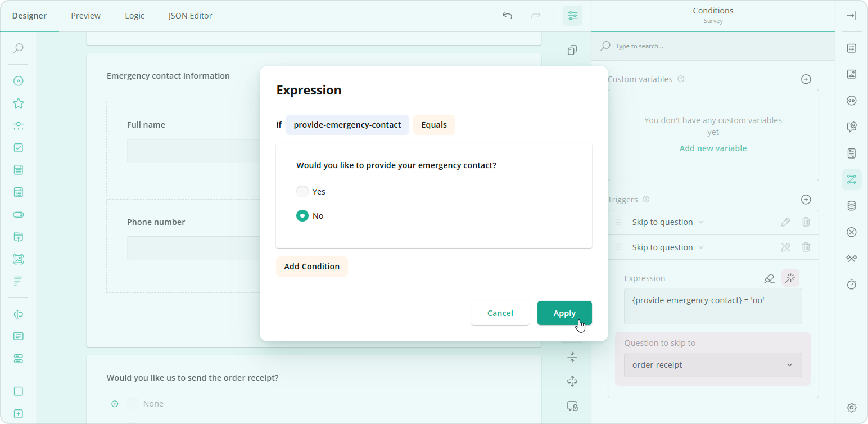The image size is (868, 424).
Task: Select the No radio option
Action: coord(302,215)
